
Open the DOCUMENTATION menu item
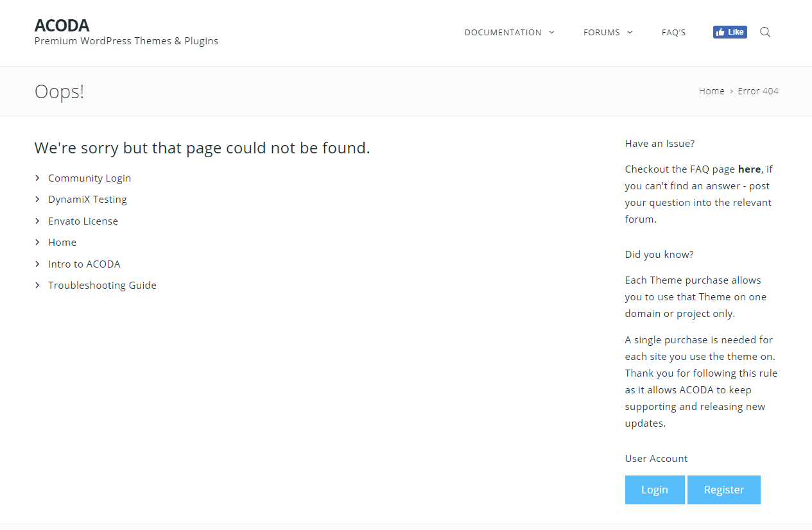click(503, 32)
